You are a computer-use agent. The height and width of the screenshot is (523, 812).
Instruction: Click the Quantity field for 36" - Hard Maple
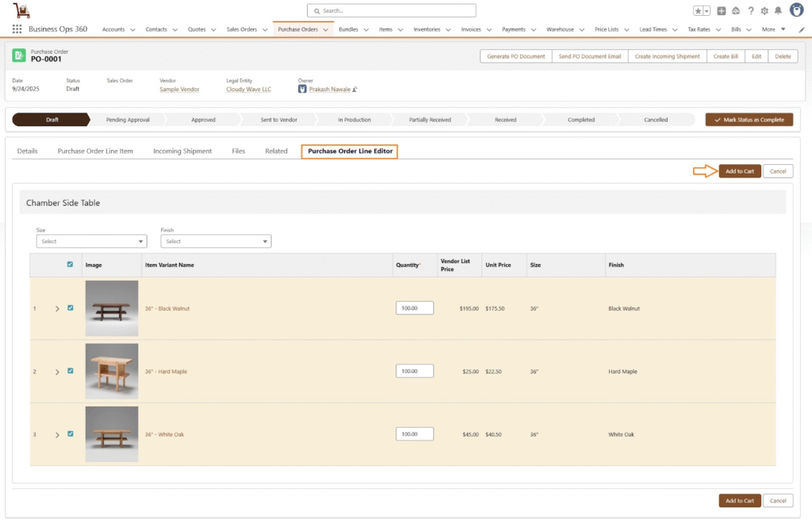[x=414, y=371]
